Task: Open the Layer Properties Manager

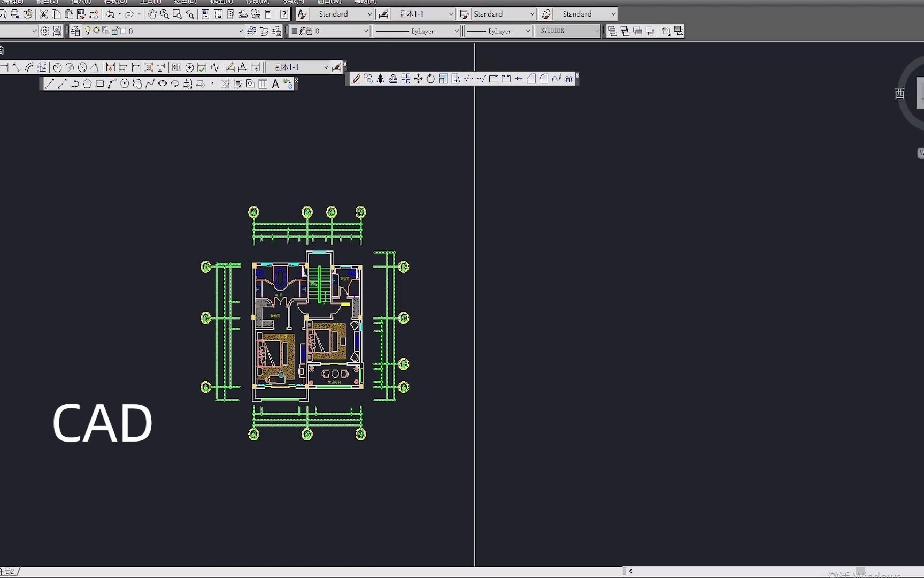Action: (75, 31)
